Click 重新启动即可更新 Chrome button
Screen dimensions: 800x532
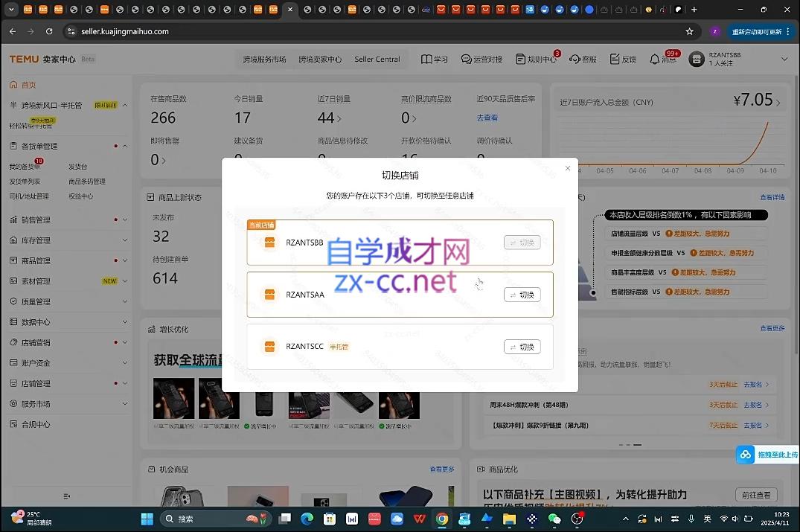click(761, 32)
